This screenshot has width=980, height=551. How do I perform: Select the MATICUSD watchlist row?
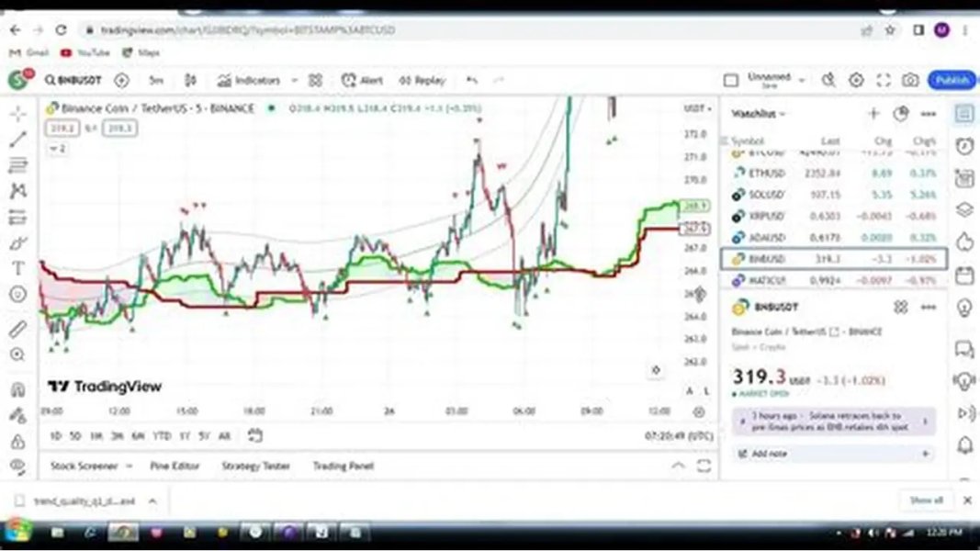(834, 280)
